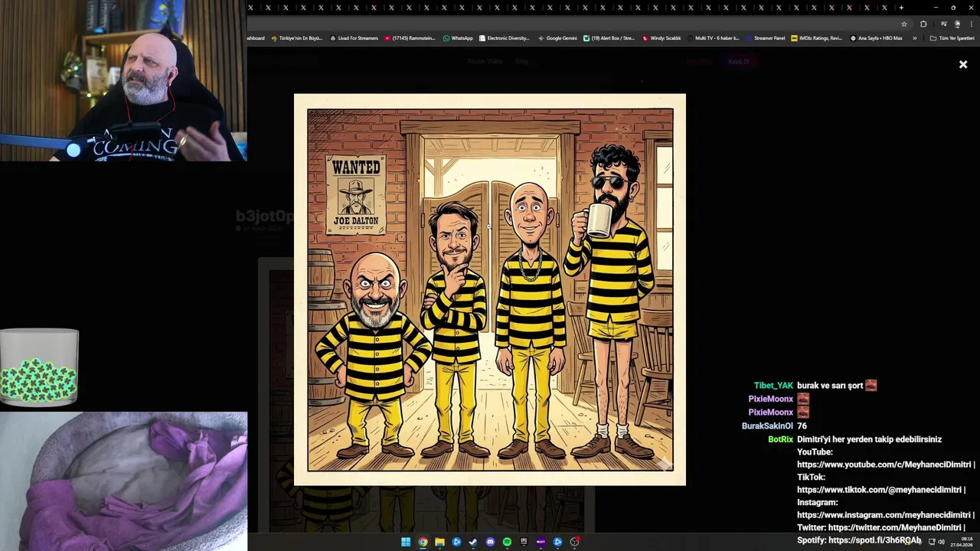Open a new browser tab with plus
Image resolution: width=980 pixels, height=551 pixels.
901,8
